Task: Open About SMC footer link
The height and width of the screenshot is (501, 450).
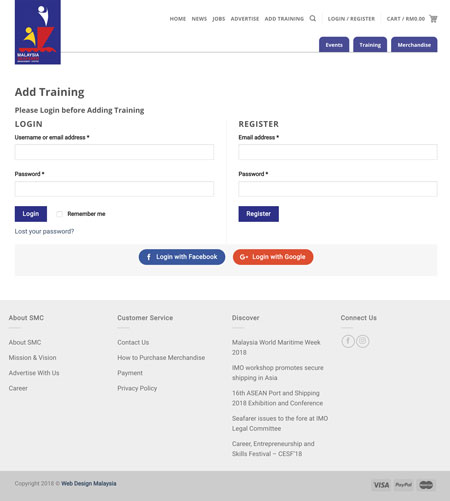Action: coord(25,342)
